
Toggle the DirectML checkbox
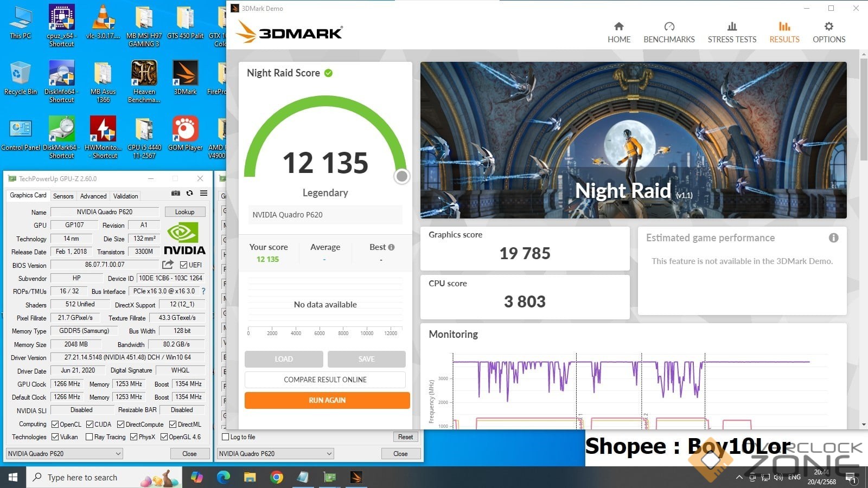(173, 425)
